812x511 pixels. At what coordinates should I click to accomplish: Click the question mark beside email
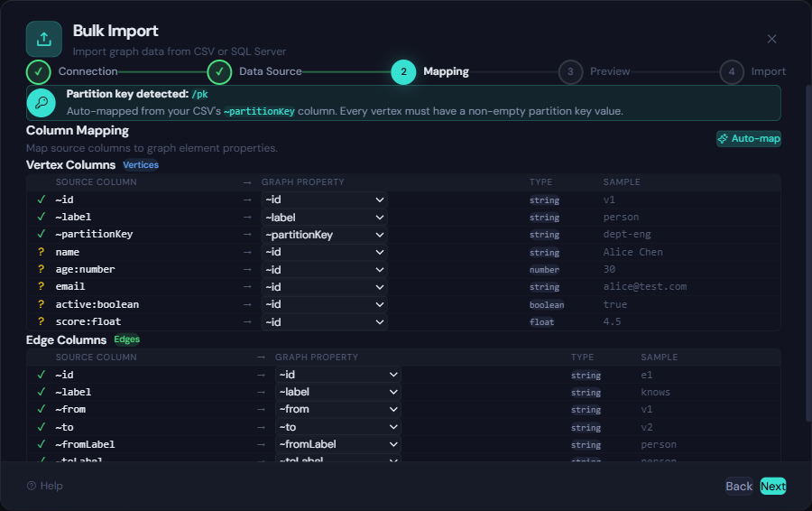coord(41,286)
